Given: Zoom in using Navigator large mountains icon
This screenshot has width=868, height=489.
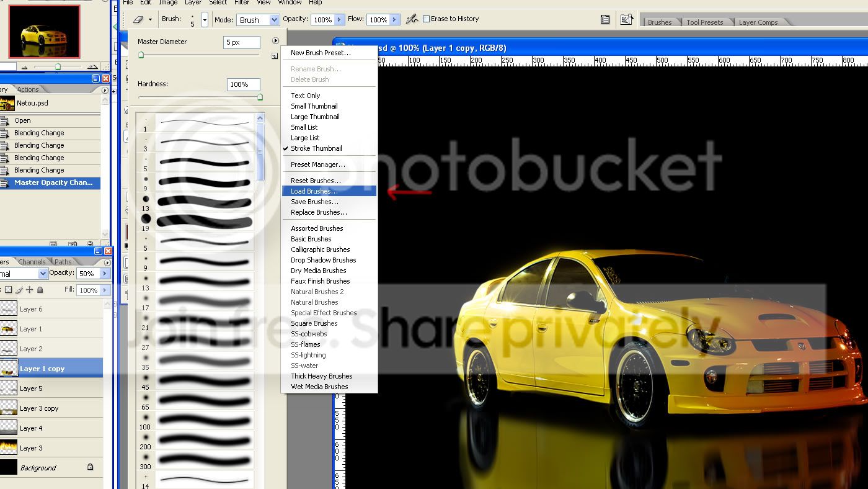Looking at the screenshot, I should click(92, 66).
